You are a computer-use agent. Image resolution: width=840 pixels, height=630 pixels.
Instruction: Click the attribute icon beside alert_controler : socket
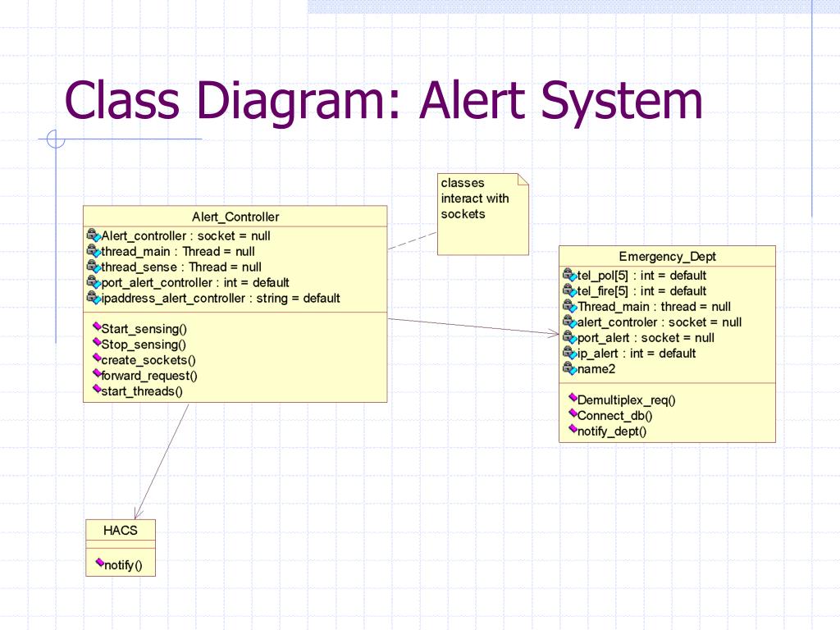tap(569, 322)
